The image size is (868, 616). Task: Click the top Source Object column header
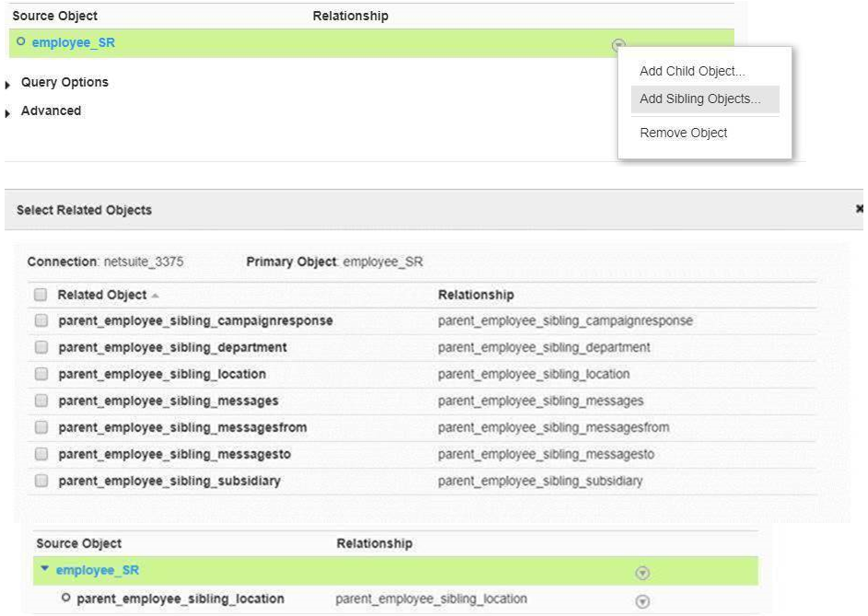point(54,16)
